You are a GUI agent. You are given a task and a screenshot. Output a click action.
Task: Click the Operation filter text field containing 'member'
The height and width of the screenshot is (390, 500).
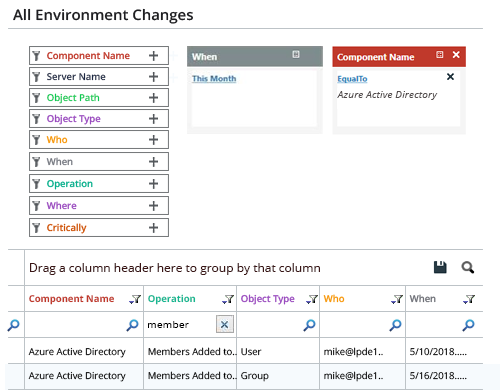(180, 325)
